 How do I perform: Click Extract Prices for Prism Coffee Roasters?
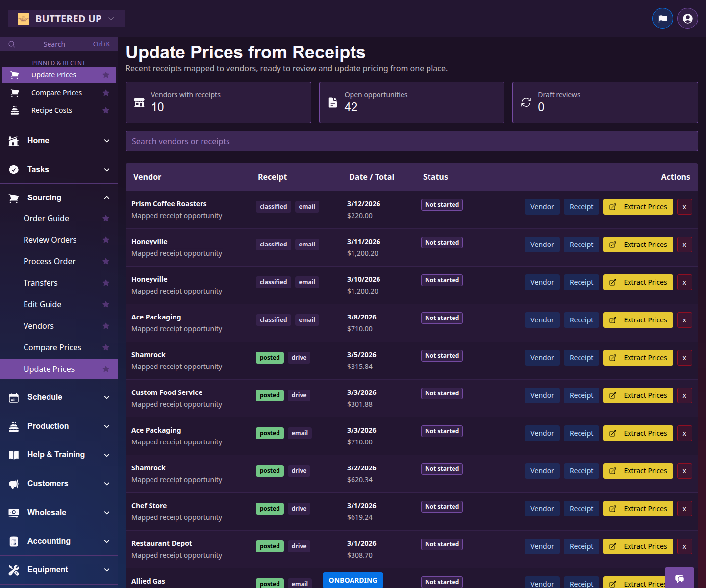[638, 206]
